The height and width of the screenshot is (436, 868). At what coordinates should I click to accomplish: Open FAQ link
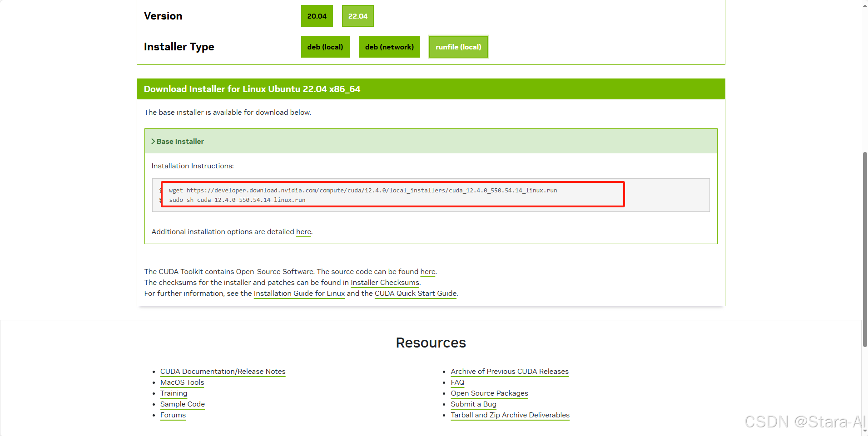tap(457, 382)
